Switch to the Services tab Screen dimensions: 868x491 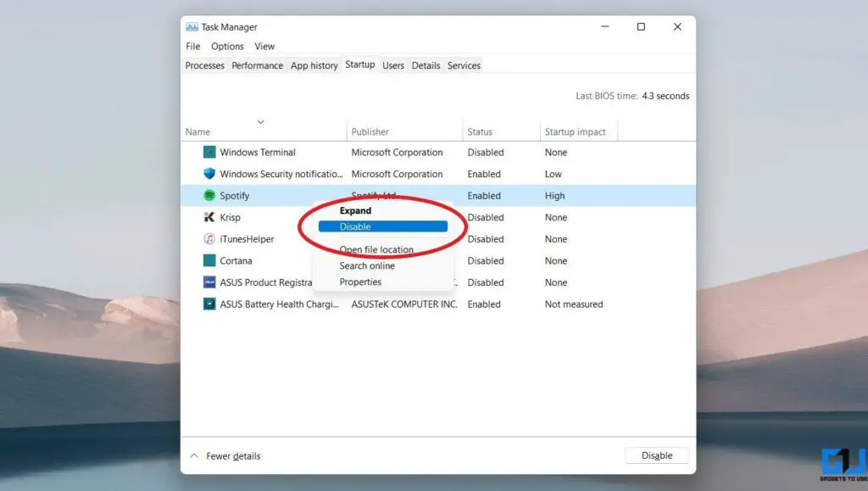tap(463, 64)
